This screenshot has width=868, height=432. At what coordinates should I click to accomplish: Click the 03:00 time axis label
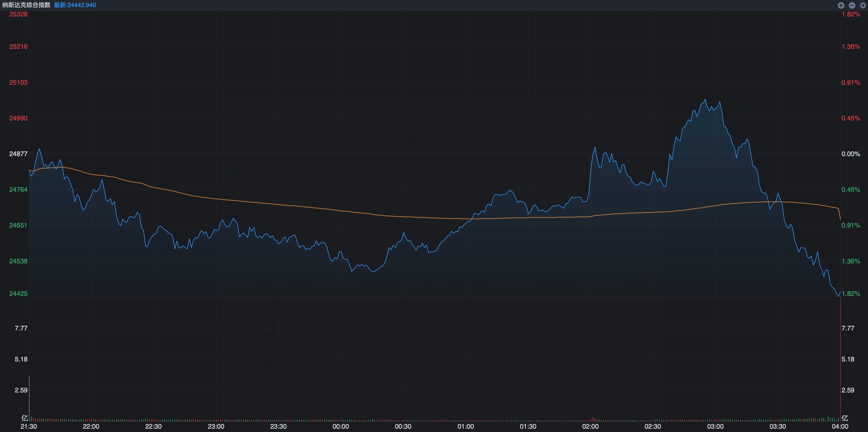[715, 427]
